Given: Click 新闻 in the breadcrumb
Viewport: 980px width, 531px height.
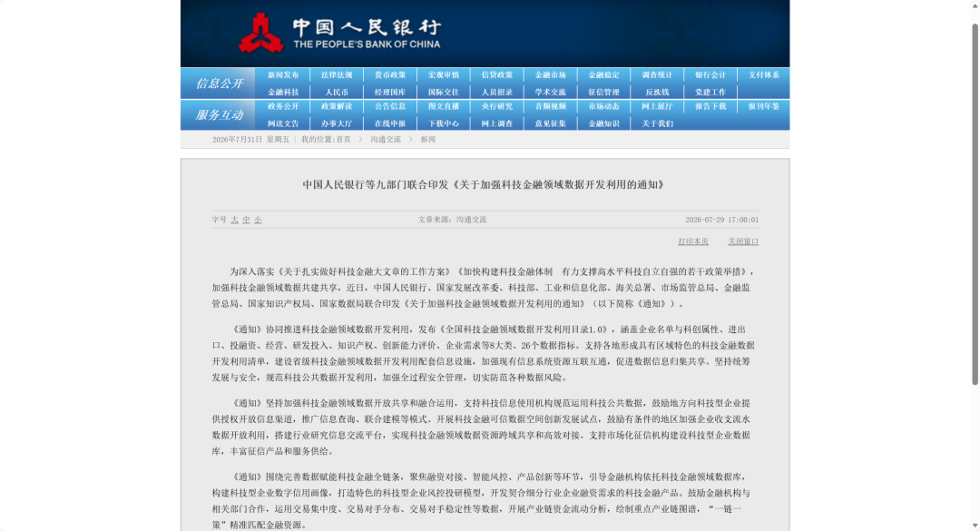Looking at the screenshot, I should 427,140.
